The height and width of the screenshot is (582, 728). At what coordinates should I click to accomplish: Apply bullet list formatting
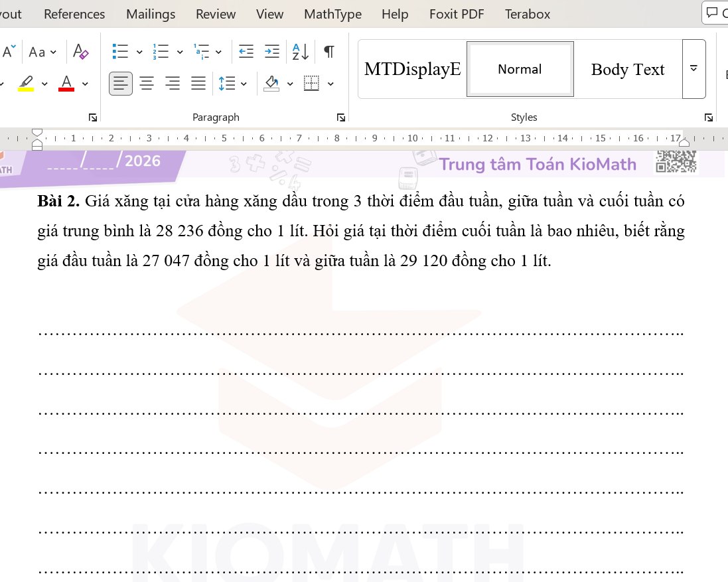pos(120,52)
